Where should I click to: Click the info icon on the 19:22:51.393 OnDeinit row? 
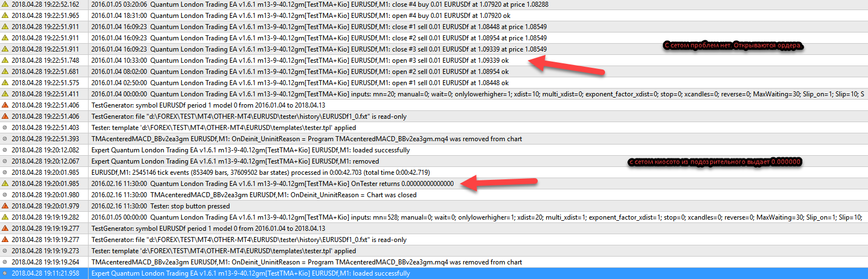[5, 138]
